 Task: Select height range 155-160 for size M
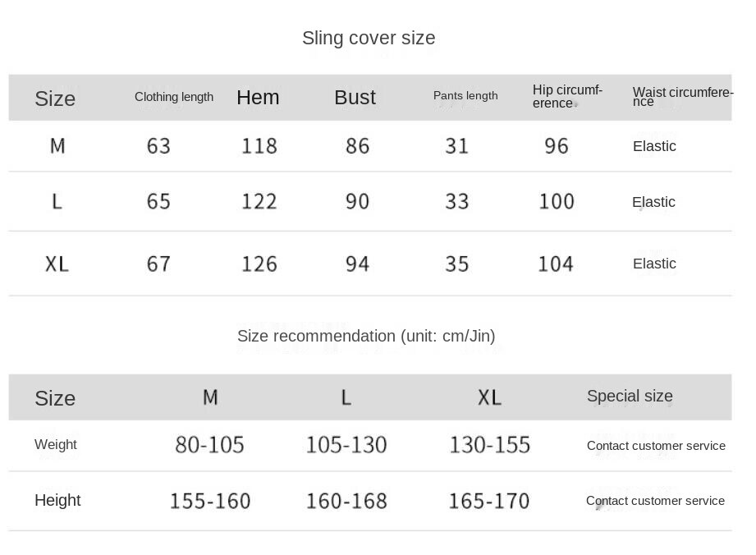210,501
